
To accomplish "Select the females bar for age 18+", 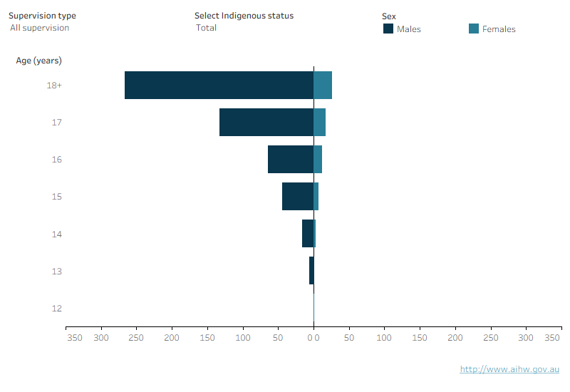I will pos(323,85).
